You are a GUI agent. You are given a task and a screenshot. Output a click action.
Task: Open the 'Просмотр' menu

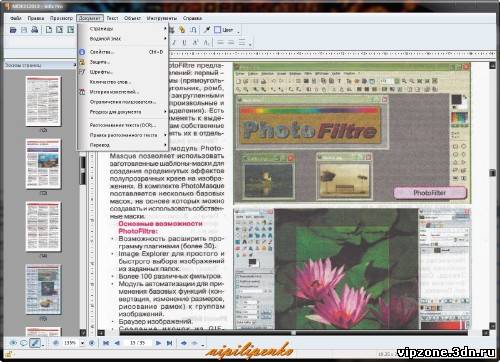click(x=61, y=18)
